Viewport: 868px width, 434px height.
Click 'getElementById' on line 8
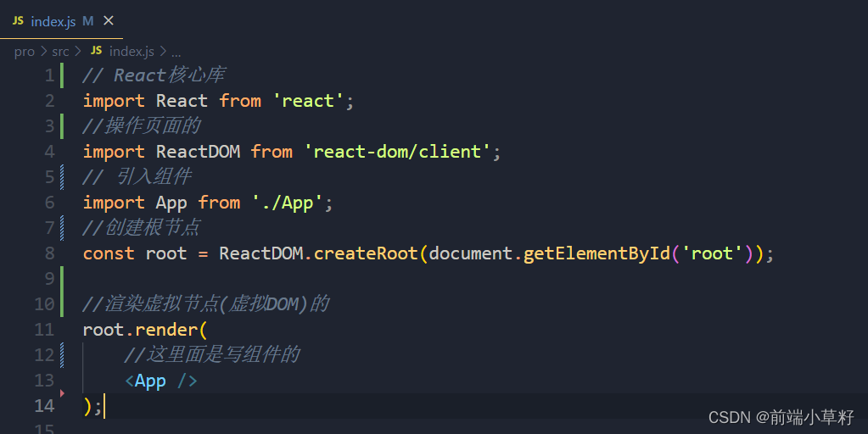(596, 253)
